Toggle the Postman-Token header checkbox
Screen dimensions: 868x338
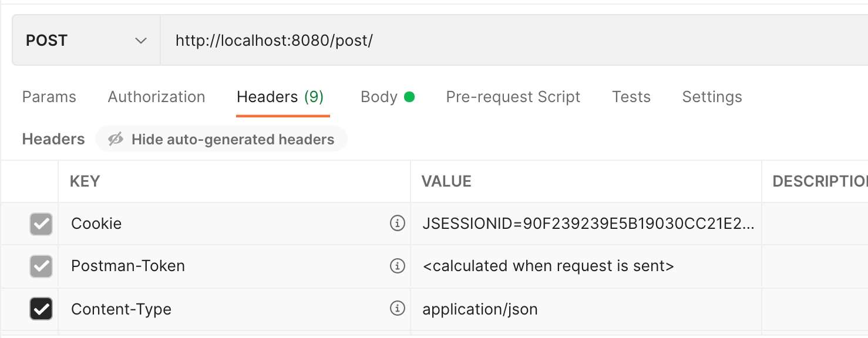(41, 266)
